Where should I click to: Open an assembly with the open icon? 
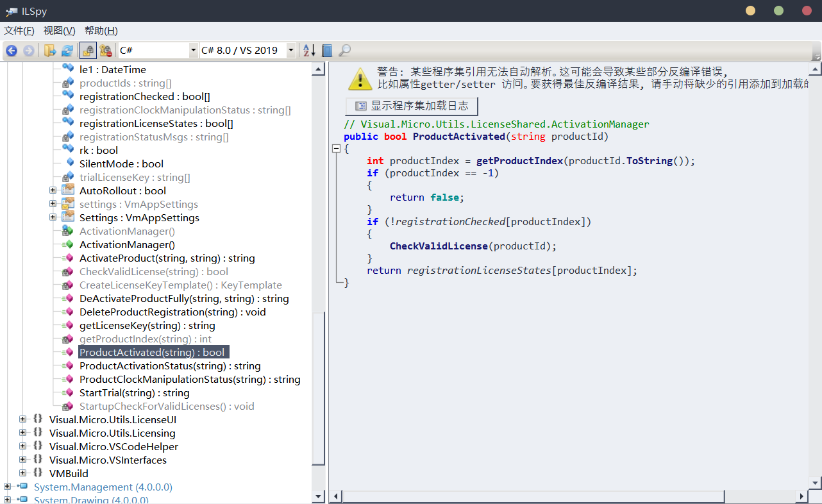click(x=50, y=50)
